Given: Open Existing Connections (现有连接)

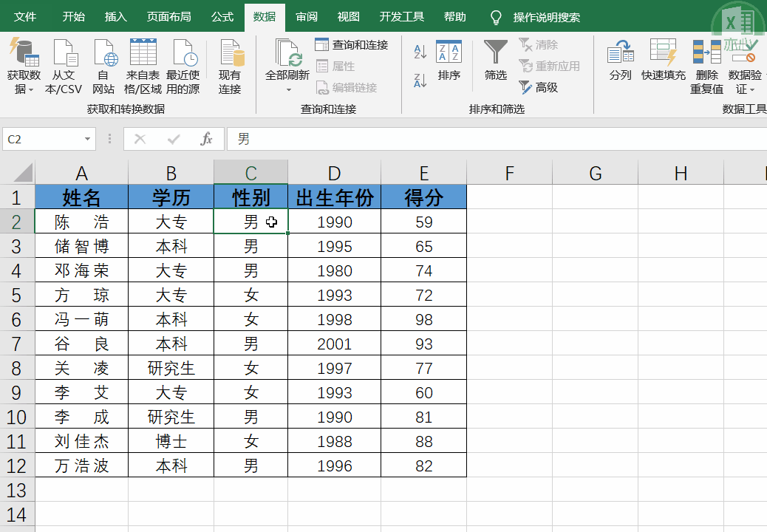Looking at the screenshot, I should [230, 67].
